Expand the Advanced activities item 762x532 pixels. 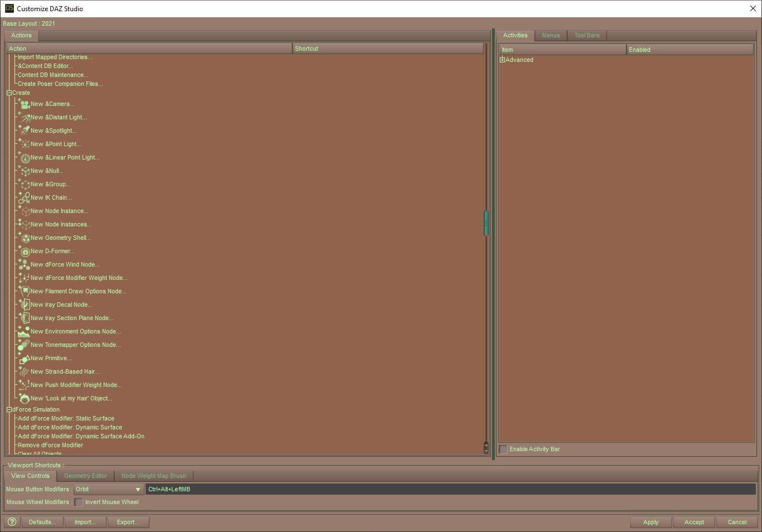point(502,60)
